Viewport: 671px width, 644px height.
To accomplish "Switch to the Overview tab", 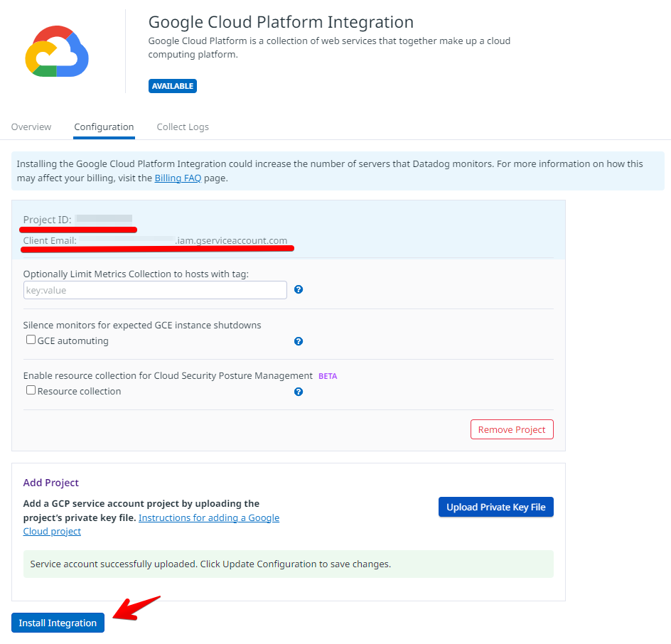I will pyautogui.click(x=31, y=127).
